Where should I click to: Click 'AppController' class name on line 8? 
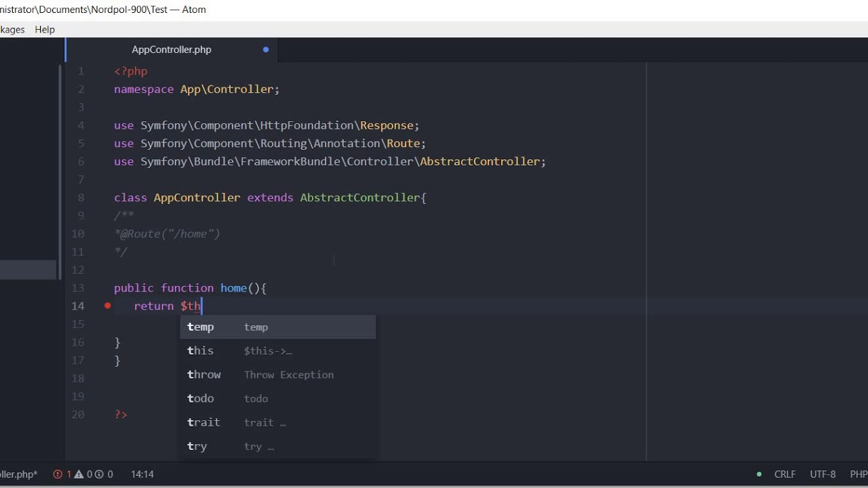[x=197, y=197]
